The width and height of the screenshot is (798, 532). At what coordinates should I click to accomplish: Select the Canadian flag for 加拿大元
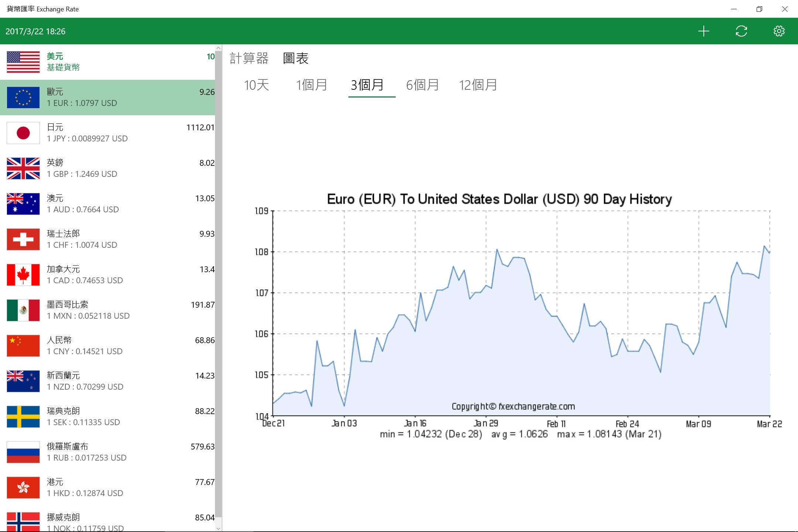[x=23, y=274]
